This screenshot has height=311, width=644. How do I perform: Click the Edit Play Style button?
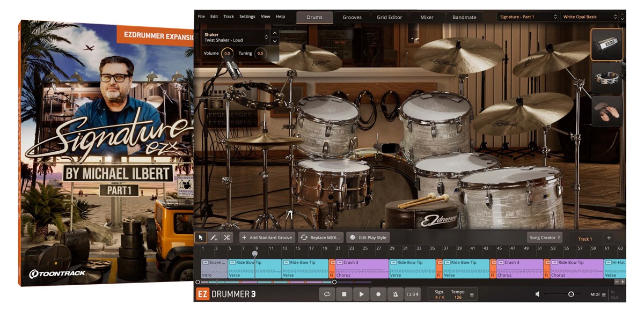tap(368, 238)
